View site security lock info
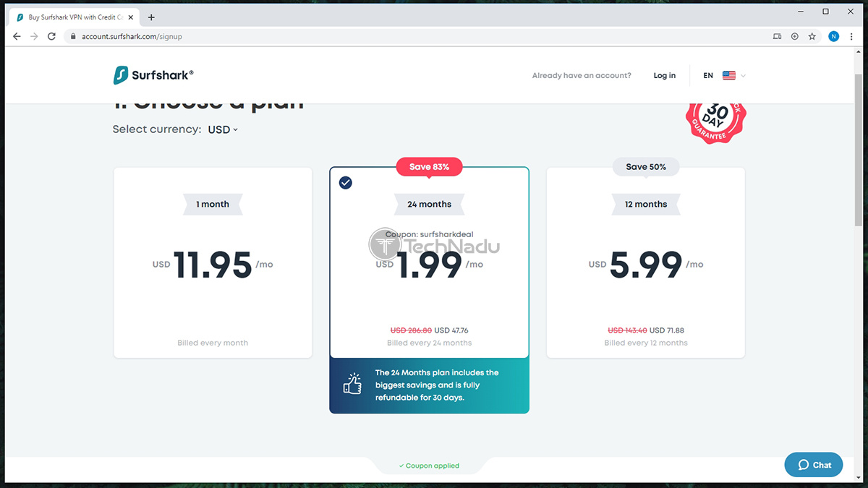868x488 pixels. [x=72, y=36]
